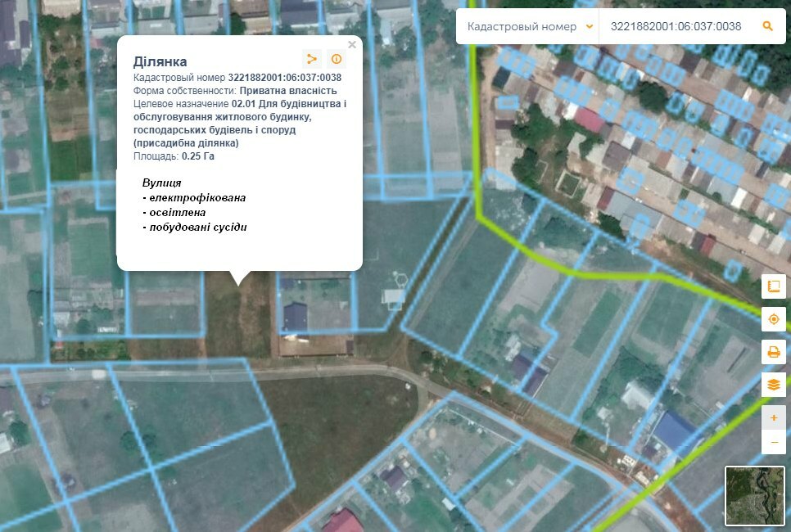This screenshot has width=791, height=532.
Task: Zoom out with the minus button
Action: [x=773, y=442]
